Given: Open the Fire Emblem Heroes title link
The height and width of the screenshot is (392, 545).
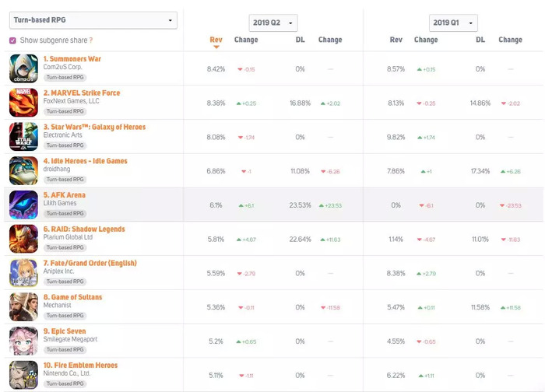Looking at the screenshot, I should click(80, 365).
